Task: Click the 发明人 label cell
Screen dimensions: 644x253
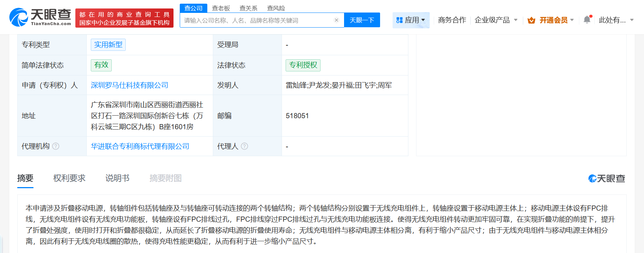Action: [247, 85]
